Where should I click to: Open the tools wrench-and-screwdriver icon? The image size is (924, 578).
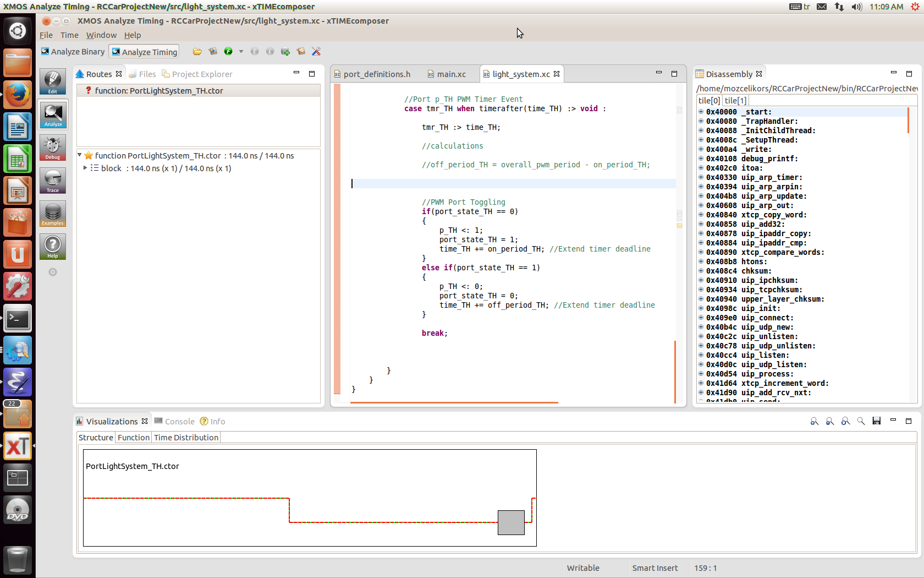[316, 52]
